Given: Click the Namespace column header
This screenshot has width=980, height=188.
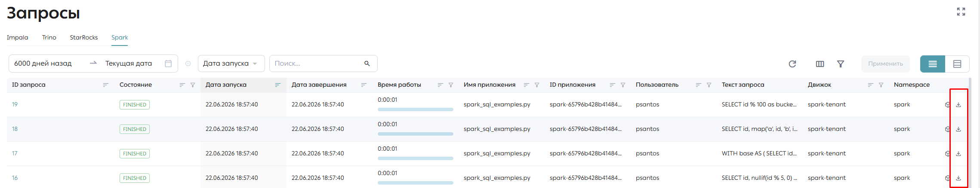Looking at the screenshot, I should coord(912,85).
